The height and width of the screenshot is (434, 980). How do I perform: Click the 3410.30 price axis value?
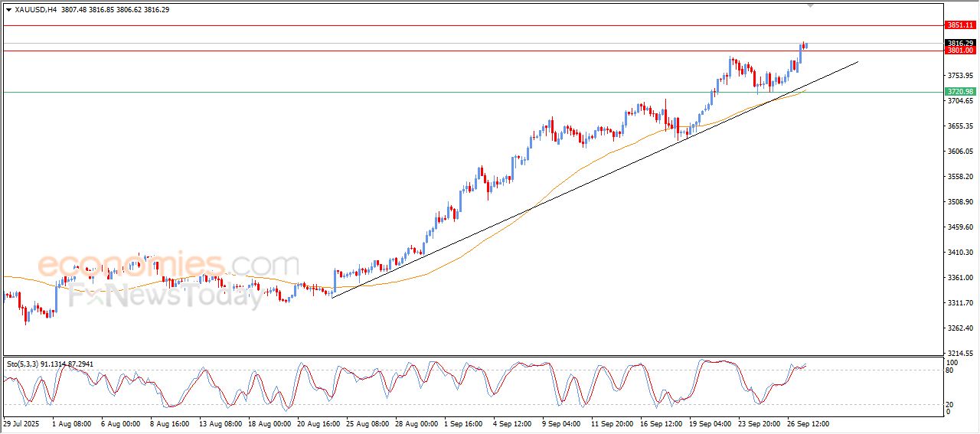[960, 253]
